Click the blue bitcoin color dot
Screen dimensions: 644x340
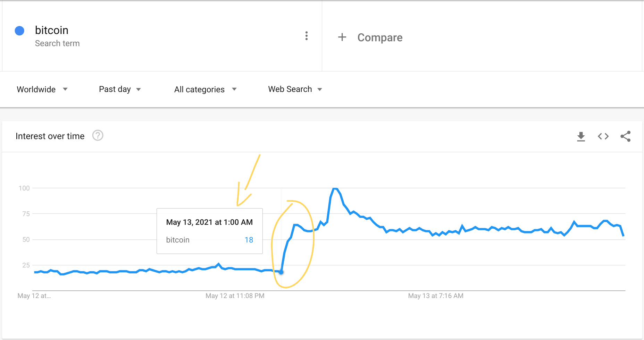coord(19,31)
